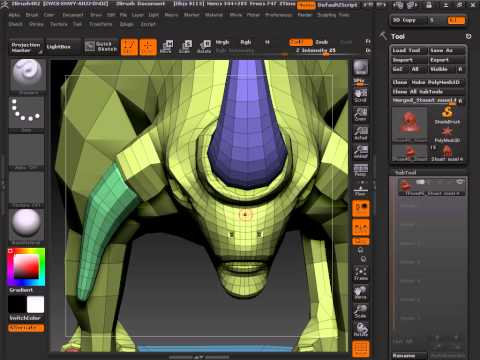Open the Material menu

coord(214,15)
